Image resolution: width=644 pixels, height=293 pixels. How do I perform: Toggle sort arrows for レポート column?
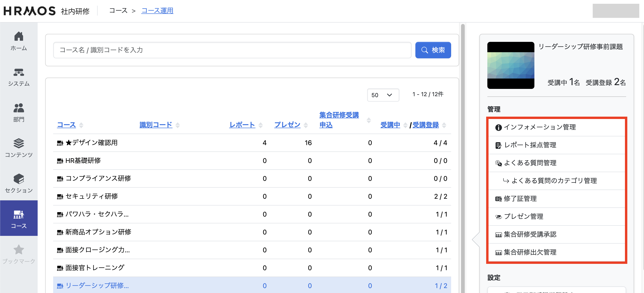261,125
